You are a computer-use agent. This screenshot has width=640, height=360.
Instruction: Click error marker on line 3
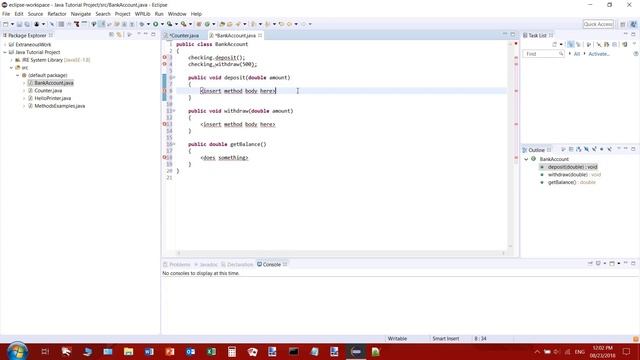tap(164, 58)
